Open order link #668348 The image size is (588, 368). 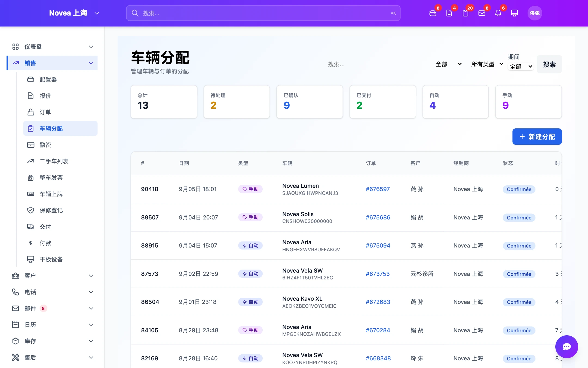378,358
